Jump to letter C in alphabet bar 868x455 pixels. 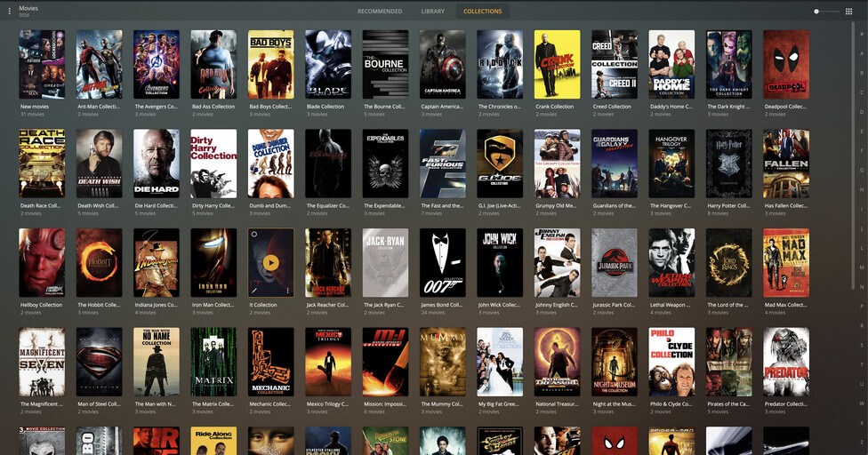[x=862, y=92]
